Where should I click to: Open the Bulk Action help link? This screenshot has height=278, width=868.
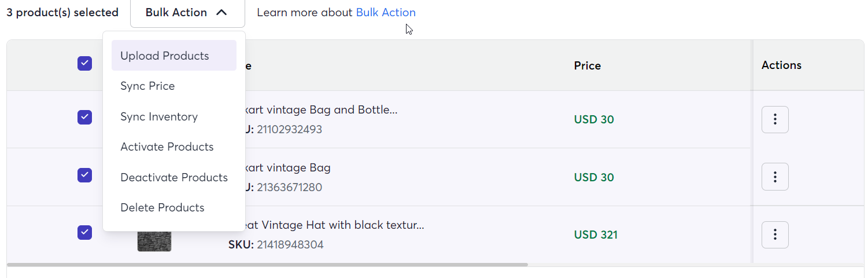pyautogui.click(x=386, y=12)
